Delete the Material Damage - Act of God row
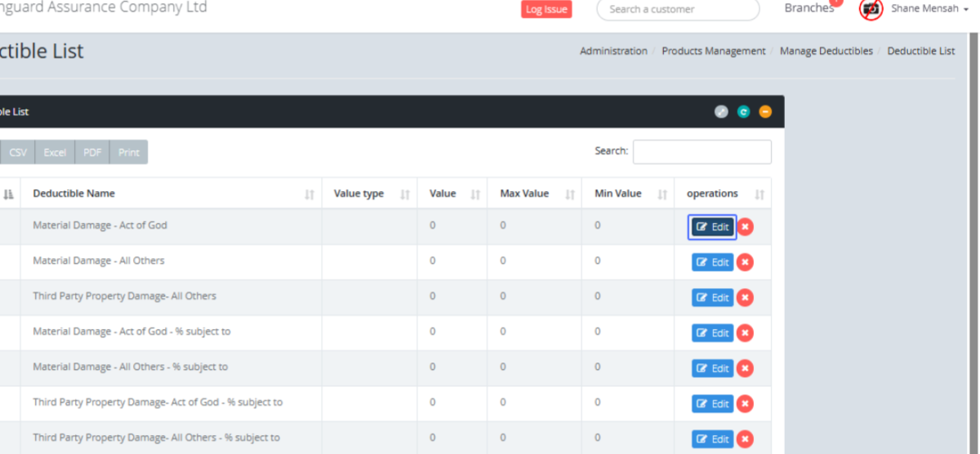 tap(745, 227)
